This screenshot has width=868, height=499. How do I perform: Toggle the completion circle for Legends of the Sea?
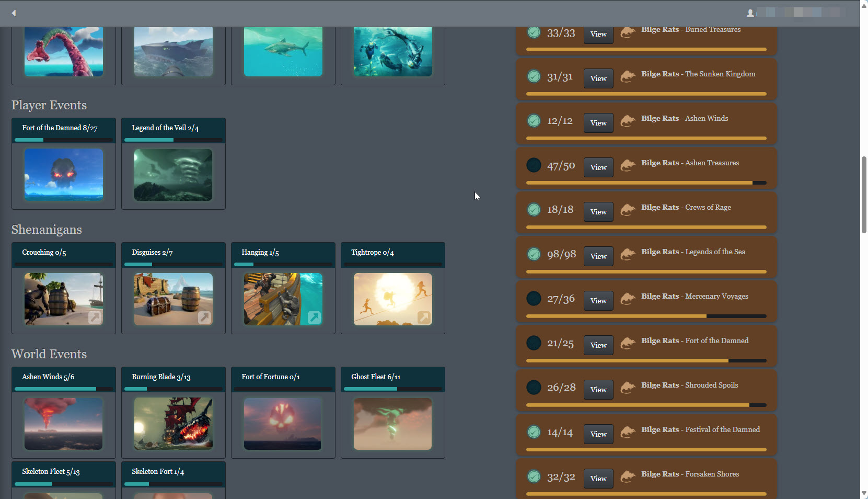pos(534,254)
